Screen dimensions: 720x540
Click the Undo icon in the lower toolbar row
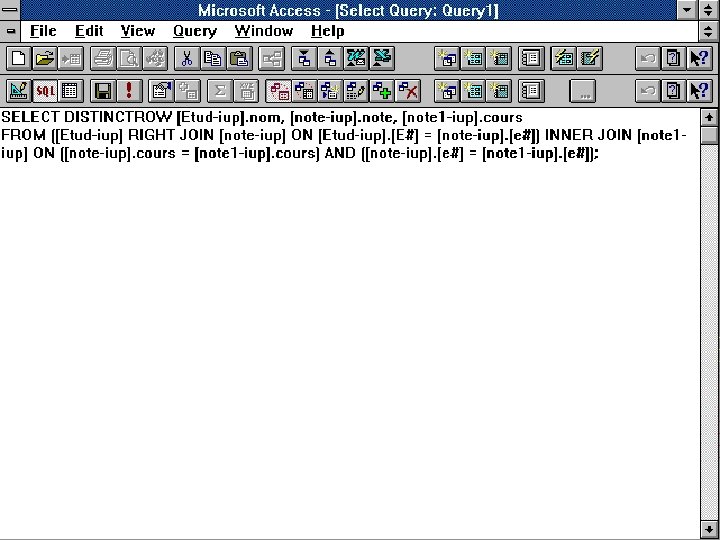pos(647,91)
